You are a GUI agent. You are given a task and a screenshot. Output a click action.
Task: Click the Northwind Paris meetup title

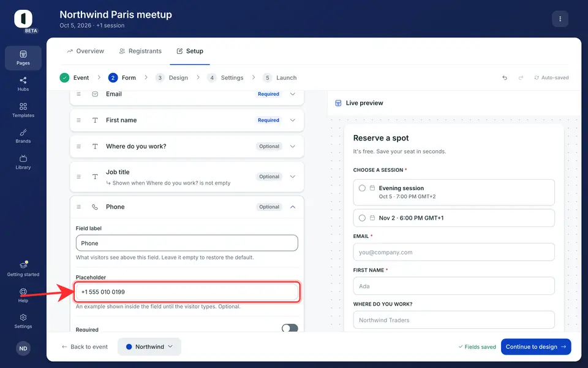pos(116,15)
